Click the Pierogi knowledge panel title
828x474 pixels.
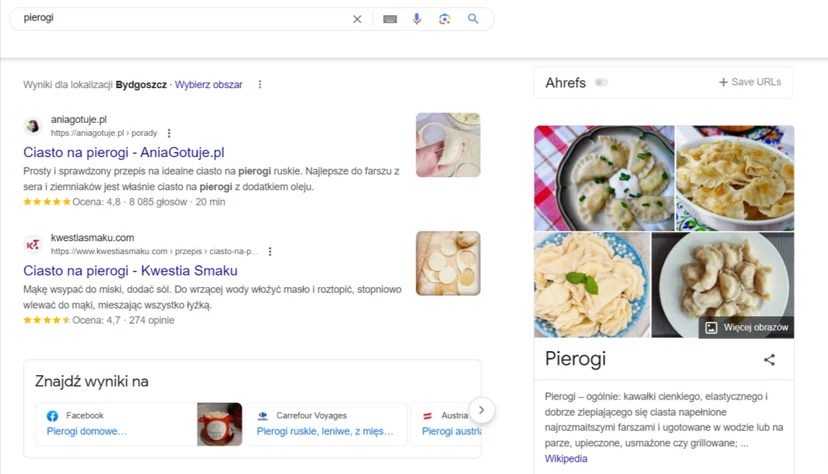[x=576, y=359]
